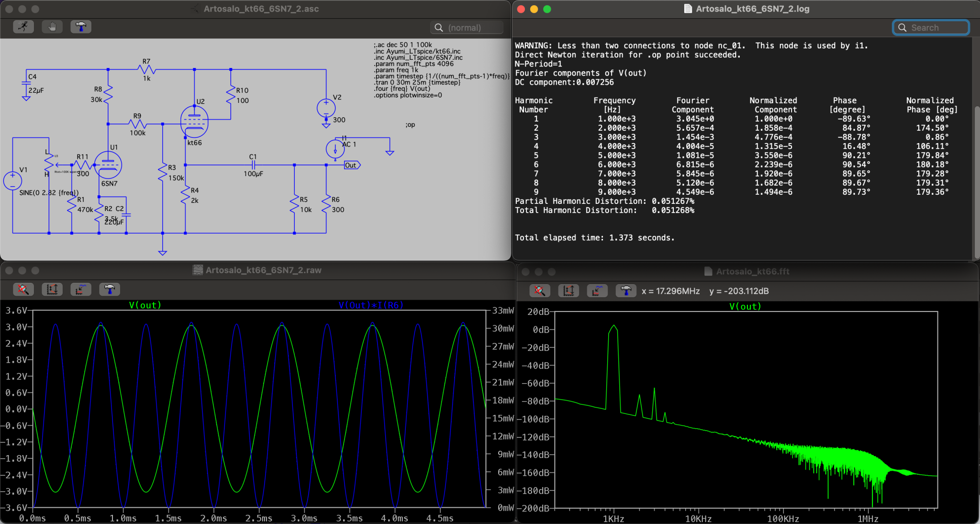Viewport: 980px width, 524px height.
Task: Click the pick visible traces icon in .raw window
Action: 81,289
